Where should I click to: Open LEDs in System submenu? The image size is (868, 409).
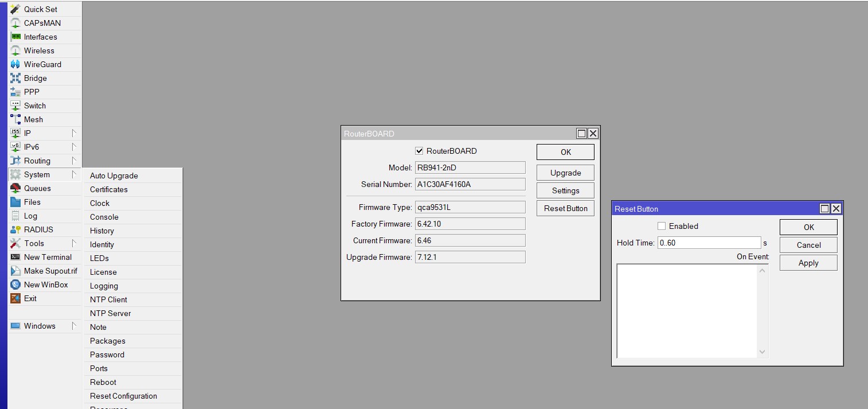pyautogui.click(x=133, y=258)
